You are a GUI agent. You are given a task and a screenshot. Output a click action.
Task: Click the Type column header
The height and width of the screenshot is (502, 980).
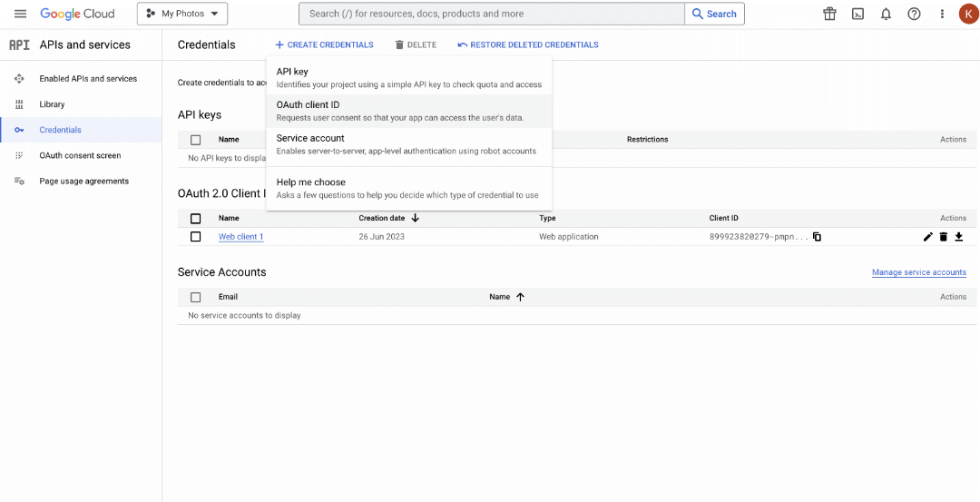tap(547, 218)
